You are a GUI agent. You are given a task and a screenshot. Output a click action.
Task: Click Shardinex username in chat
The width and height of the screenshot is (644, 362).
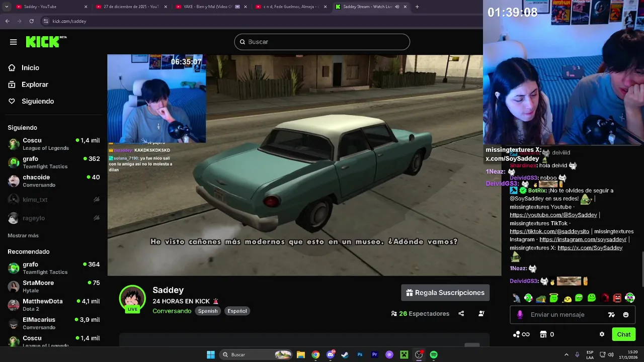coord(523,165)
